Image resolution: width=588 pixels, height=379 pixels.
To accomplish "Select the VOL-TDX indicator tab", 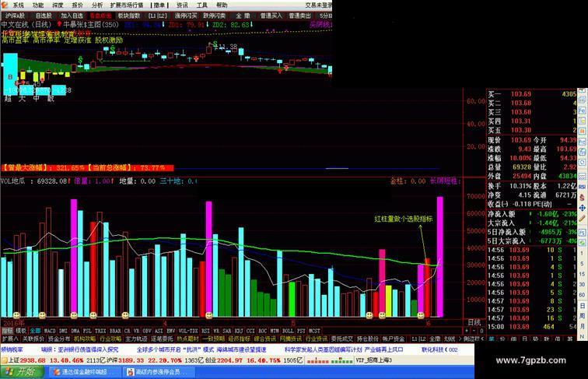I will pyautogui.click(x=188, y=331).
